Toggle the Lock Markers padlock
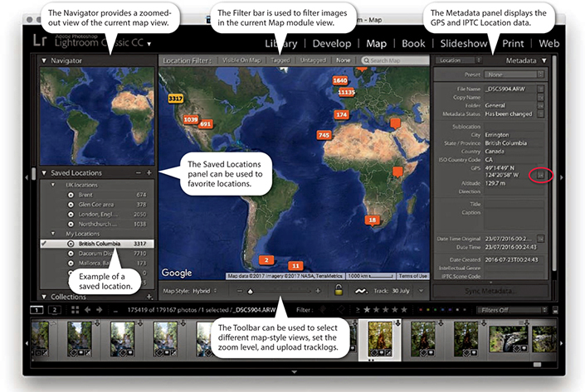Screen dimensions: 585x392 tap(339, 289)
